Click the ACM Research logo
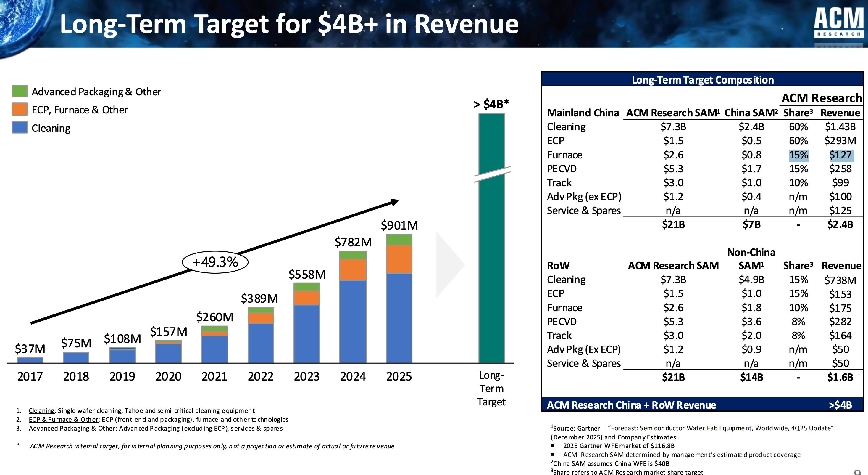Viewport: 868px width, 475px height. click(839, 23)
